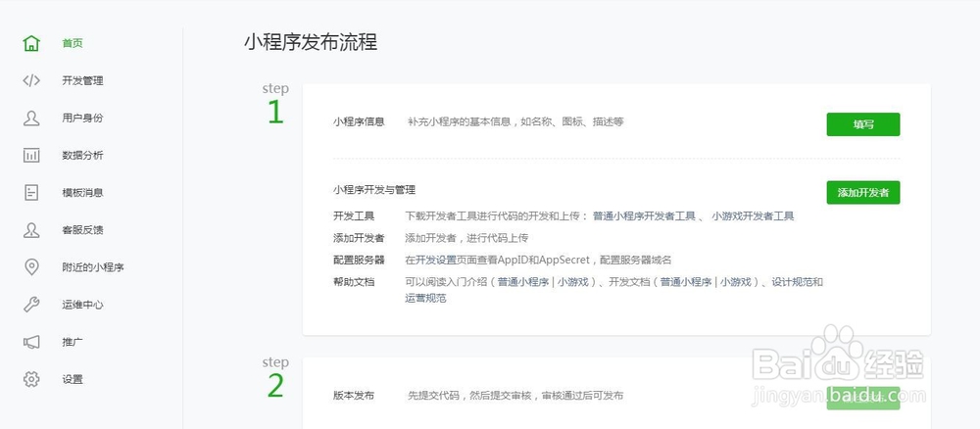Open the 首页 menu item

coord(73,43)
